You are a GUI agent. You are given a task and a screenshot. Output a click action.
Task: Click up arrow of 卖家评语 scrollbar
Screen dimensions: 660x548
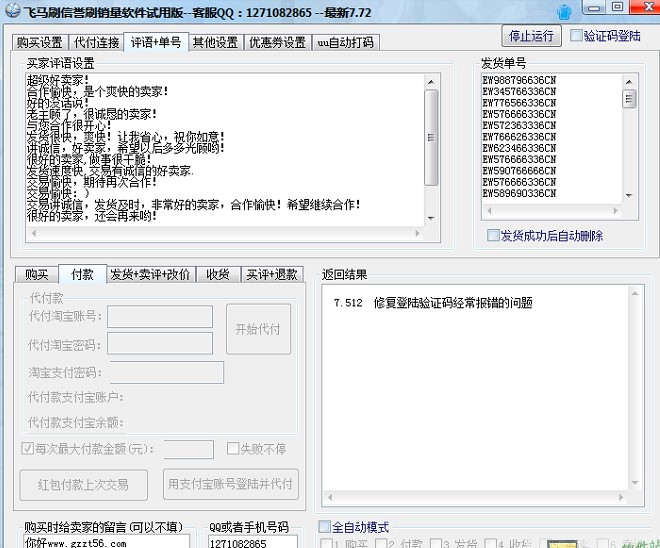(x=431, y=82)
